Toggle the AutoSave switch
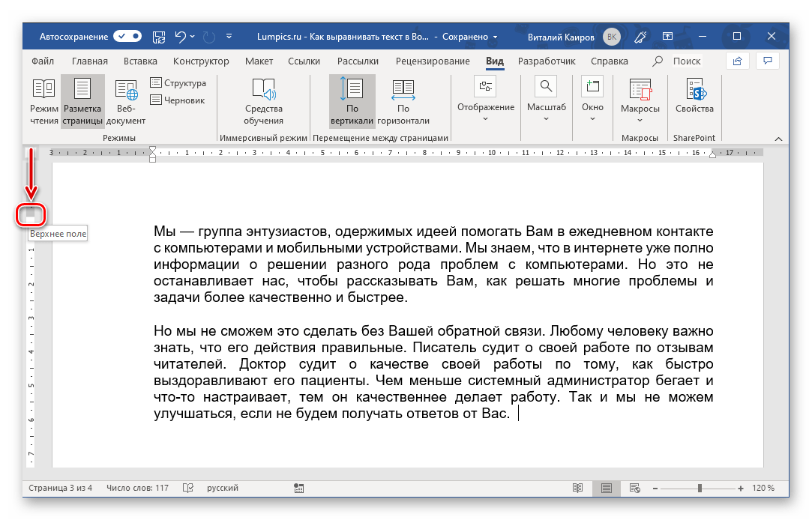The width and height of the screenshot is (812, 520). click(x=127, y=36)
